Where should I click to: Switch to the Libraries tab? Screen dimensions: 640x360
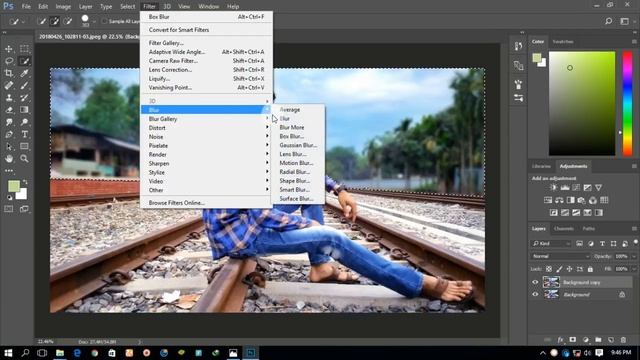click(541, 166)
